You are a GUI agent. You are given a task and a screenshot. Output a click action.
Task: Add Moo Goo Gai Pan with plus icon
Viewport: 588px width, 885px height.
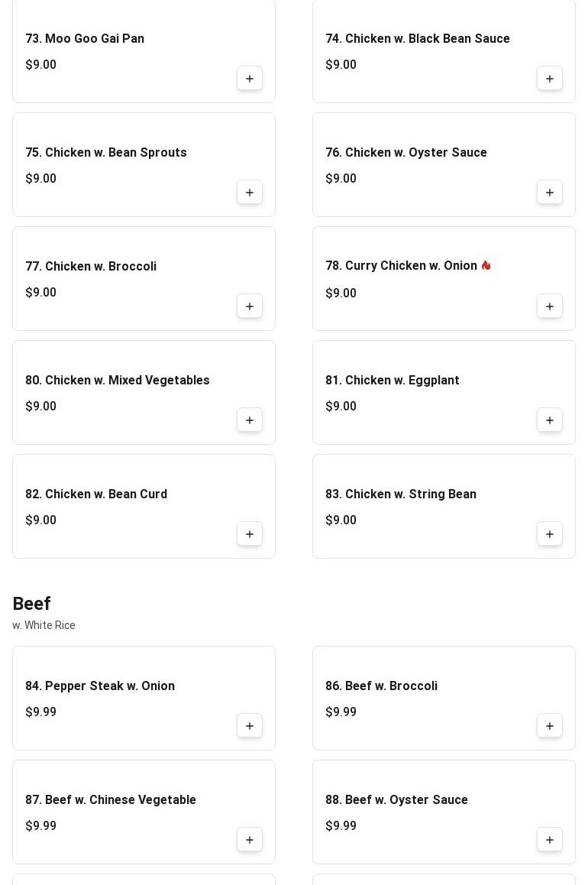pyautogui.click(x=250, y=79)
